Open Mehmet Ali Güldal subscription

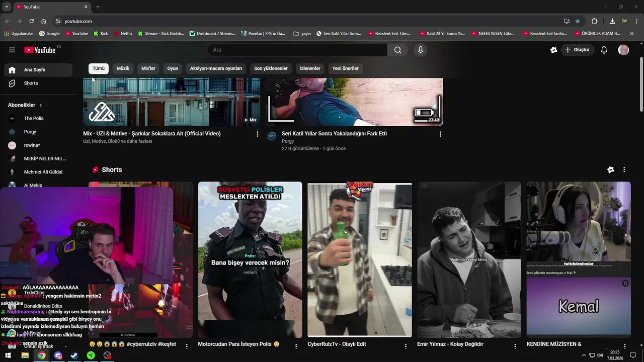click(x=38, y=172)
